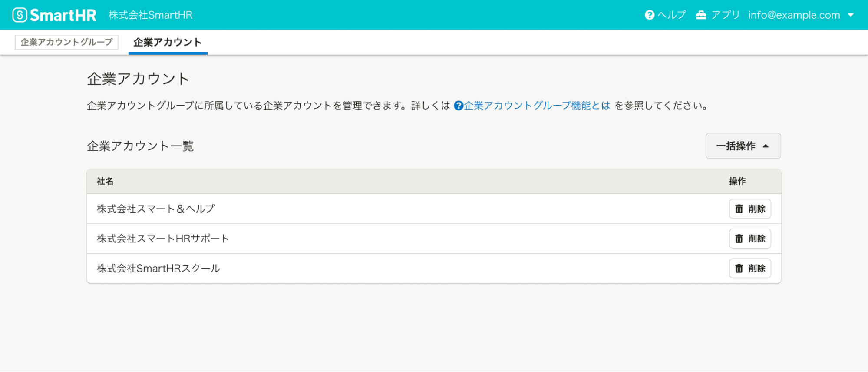This screenshot has width=868, height=372.
Task: Delete 株式会社スマートHRサポート using its 削除 button
Action: coord(750,239)
